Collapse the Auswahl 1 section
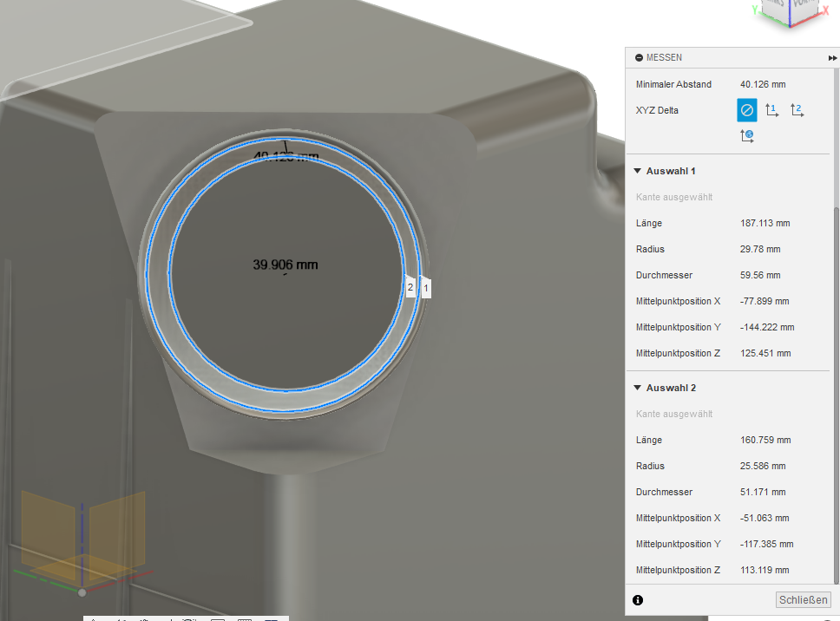Image resolution: width=840 pixels, height=621 pixels. tap(638, 171)
